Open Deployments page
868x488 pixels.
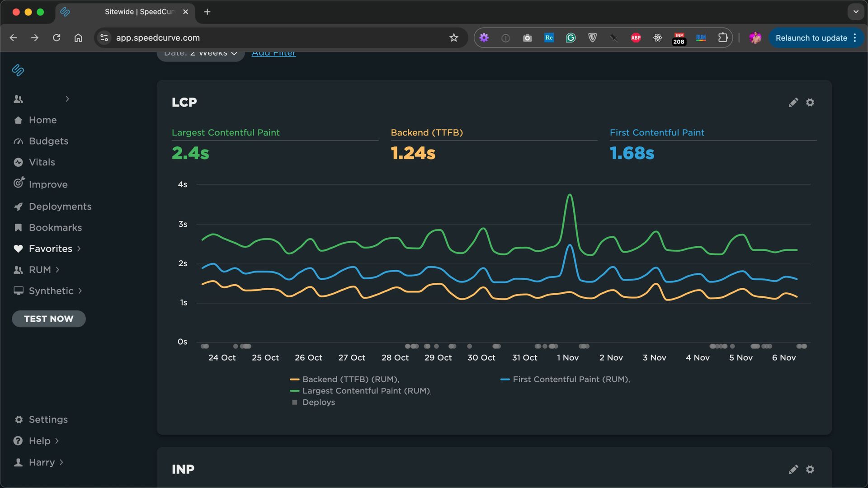52,206
